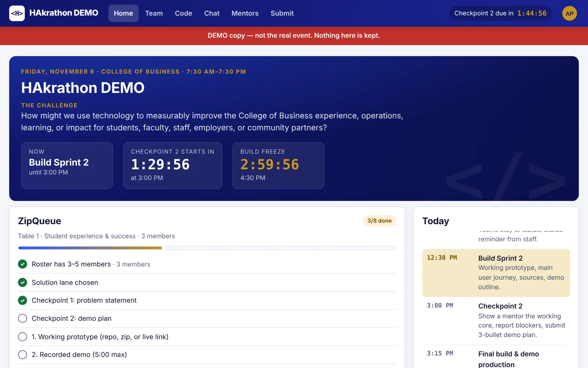Click the ZipQueue team progress bar

pyautogui.click(x=207, y=248)
